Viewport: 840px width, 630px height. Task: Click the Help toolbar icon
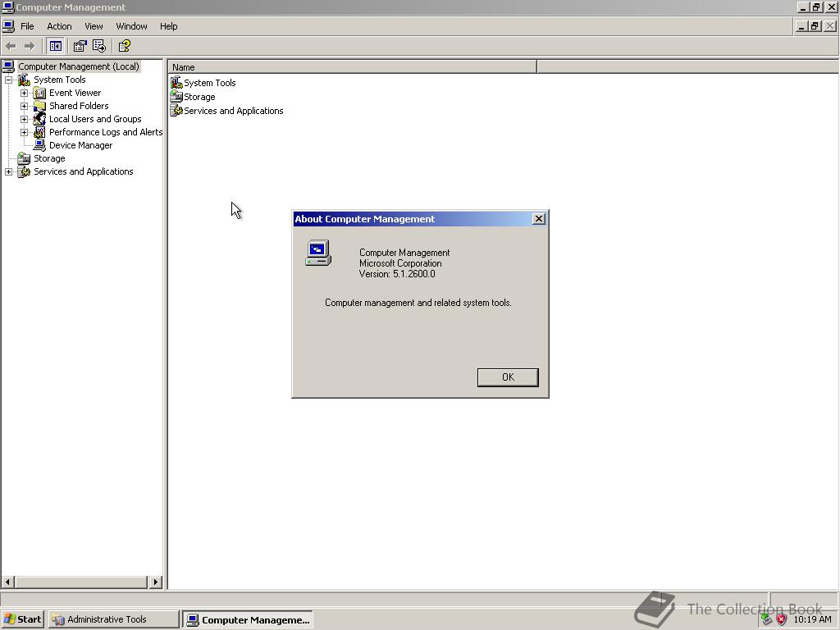tap(125, 46)
